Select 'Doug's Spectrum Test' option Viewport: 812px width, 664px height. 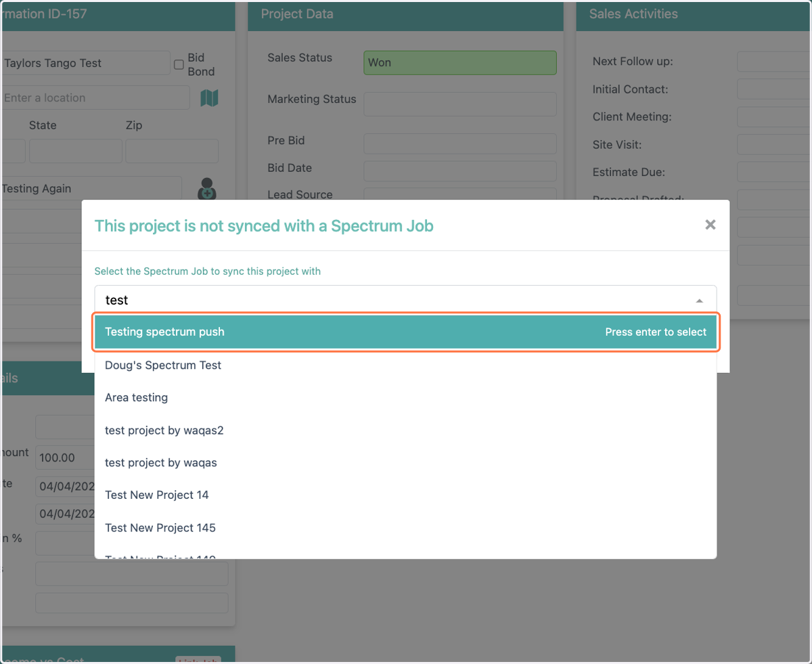coord(405,365)
